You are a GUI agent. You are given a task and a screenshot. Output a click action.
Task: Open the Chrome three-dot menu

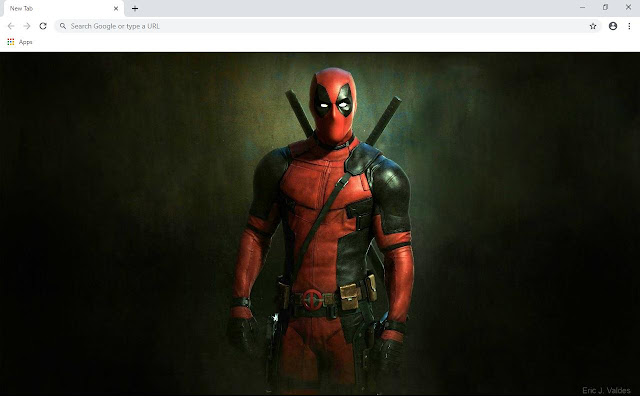629,26
